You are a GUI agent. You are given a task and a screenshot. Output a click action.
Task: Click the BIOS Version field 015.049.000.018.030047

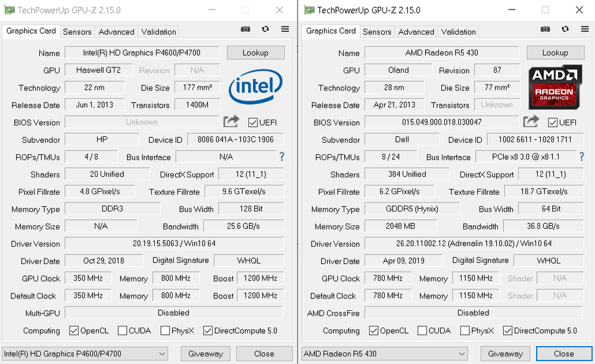442,122
